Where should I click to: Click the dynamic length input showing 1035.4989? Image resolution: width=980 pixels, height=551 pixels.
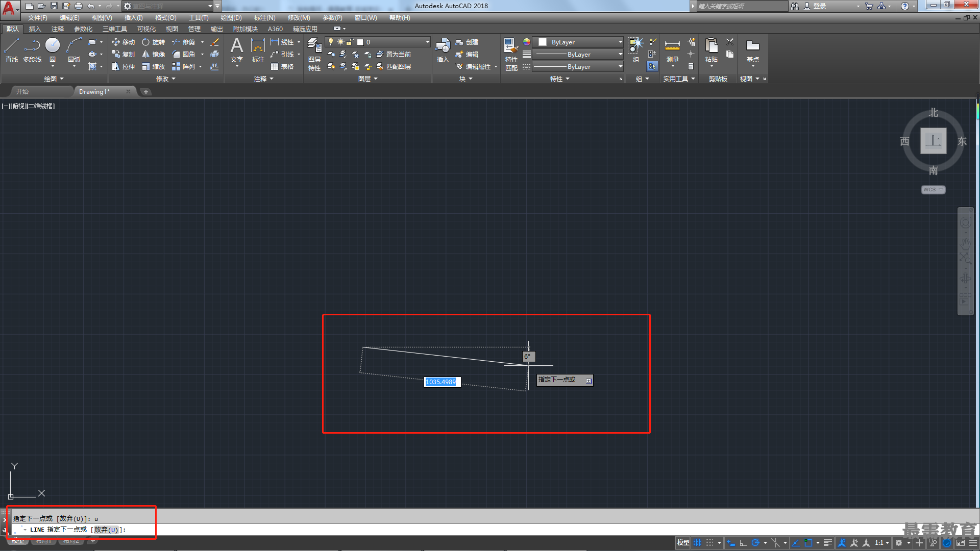[x=442, y=382]
